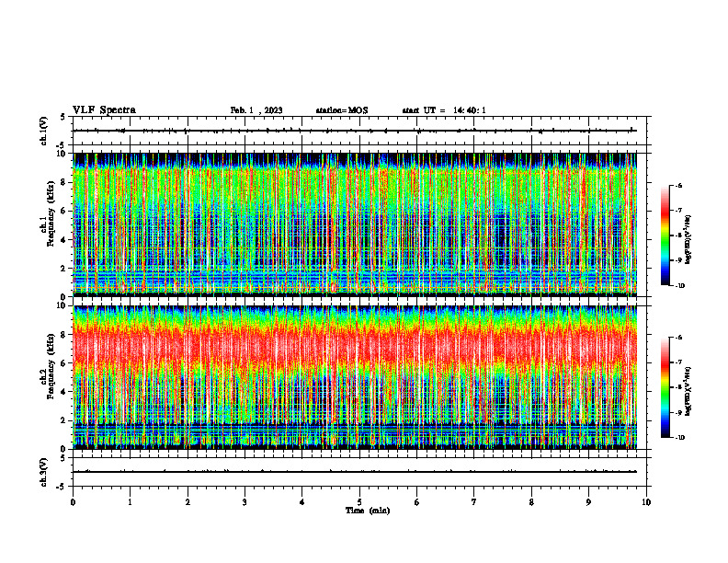This screenshot has width=728, height=563.
Task: Click time axis tick label "0"
Action: pyautogui.click(x=73, y=502)
